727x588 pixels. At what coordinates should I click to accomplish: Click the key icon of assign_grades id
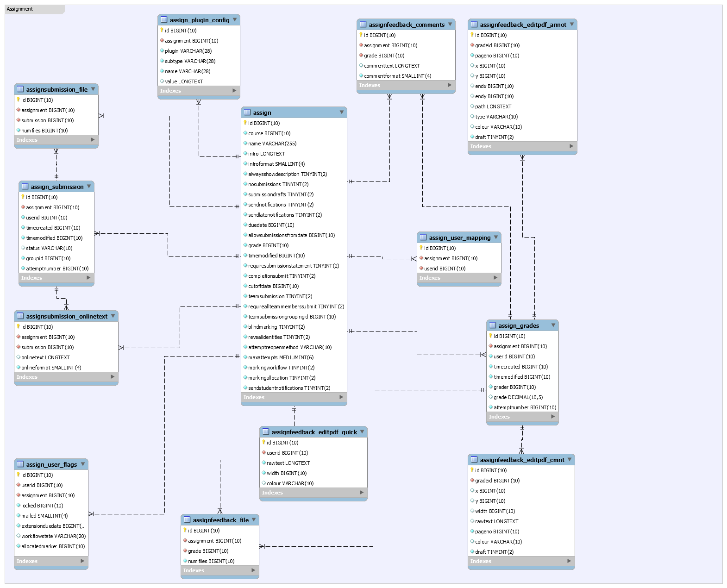pyautogui.click(x=491, y=336)
